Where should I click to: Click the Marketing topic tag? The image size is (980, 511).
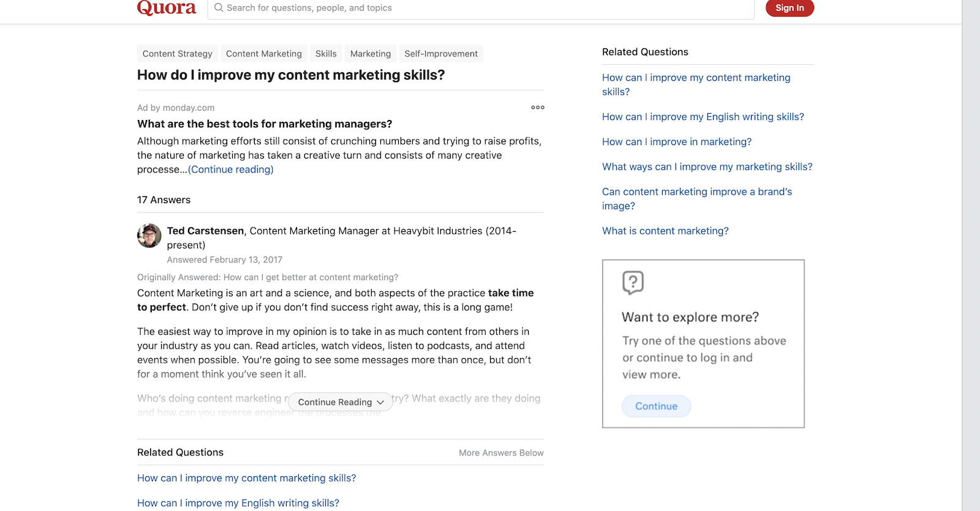pos(371,54)
